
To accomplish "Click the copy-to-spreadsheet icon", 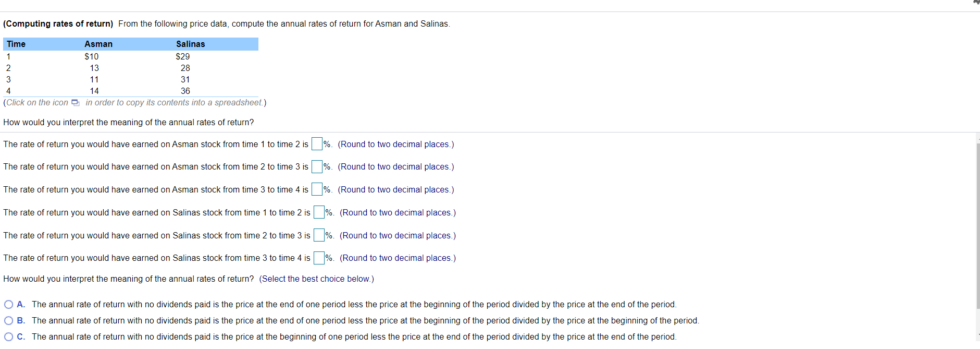I will [x=76, y=103].
